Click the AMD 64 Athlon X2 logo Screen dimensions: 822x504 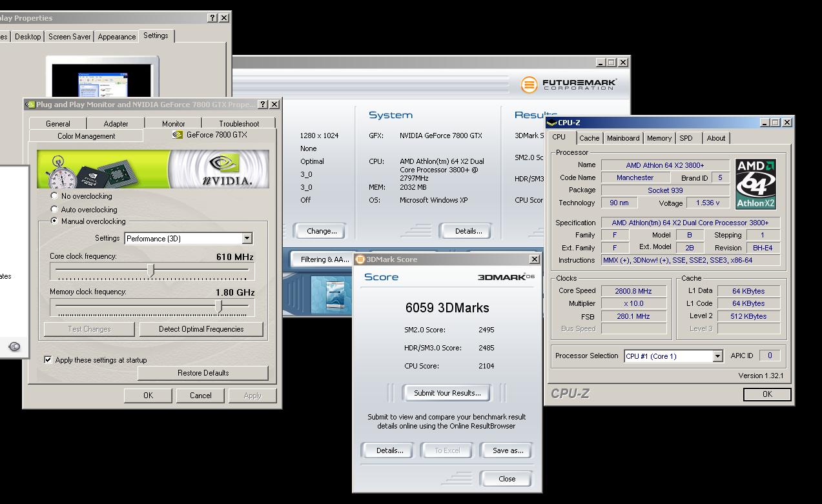(755, 185)
